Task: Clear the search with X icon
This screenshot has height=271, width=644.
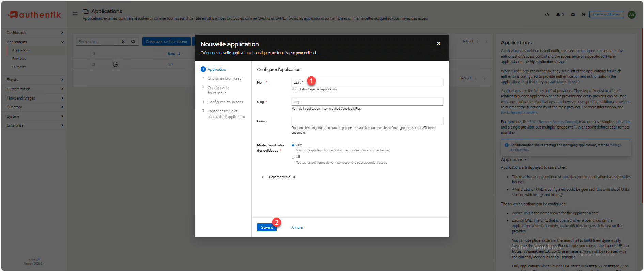Action: pos(123,42)
